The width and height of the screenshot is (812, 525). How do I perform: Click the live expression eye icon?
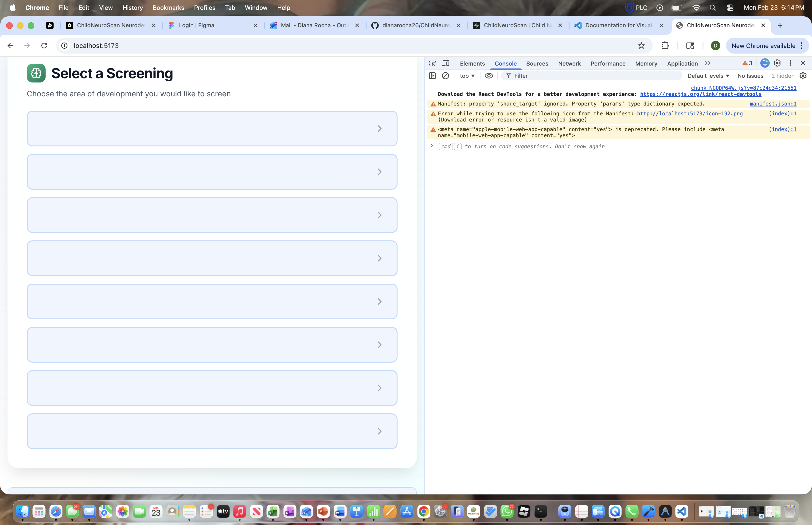(489, 76)
